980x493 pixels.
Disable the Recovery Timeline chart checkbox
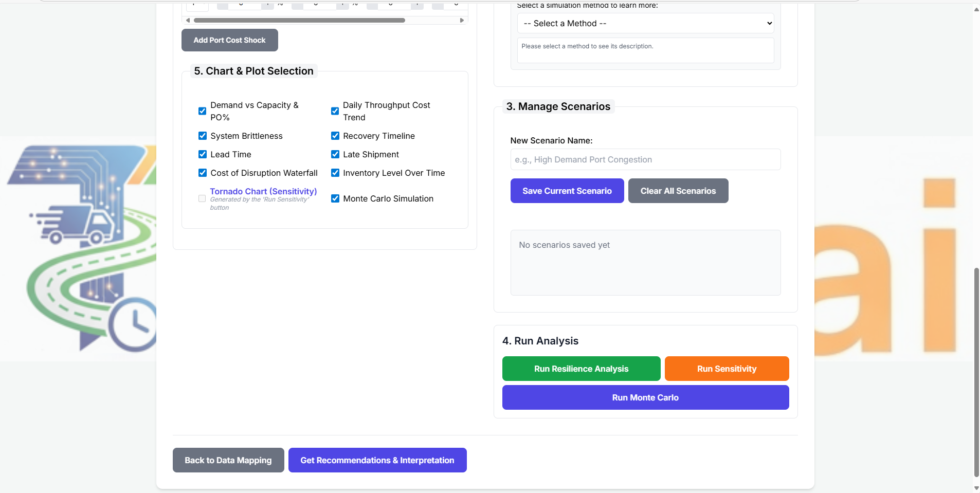(x=335, y=136)
